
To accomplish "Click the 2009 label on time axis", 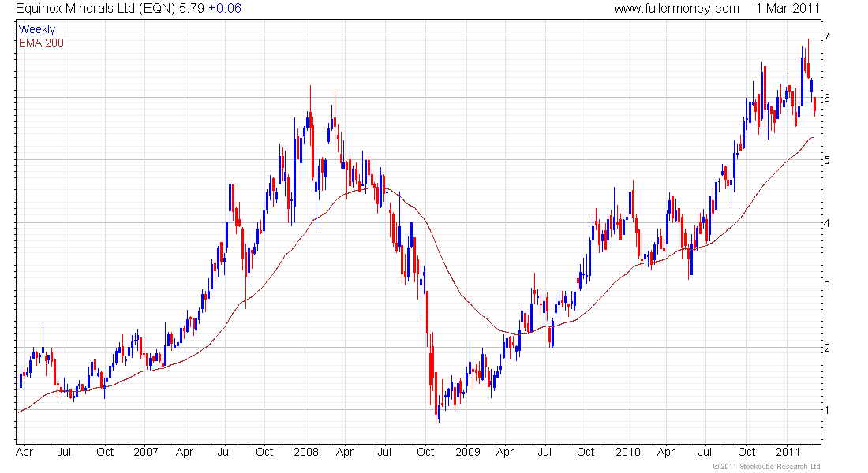I will tap(467, 453).
